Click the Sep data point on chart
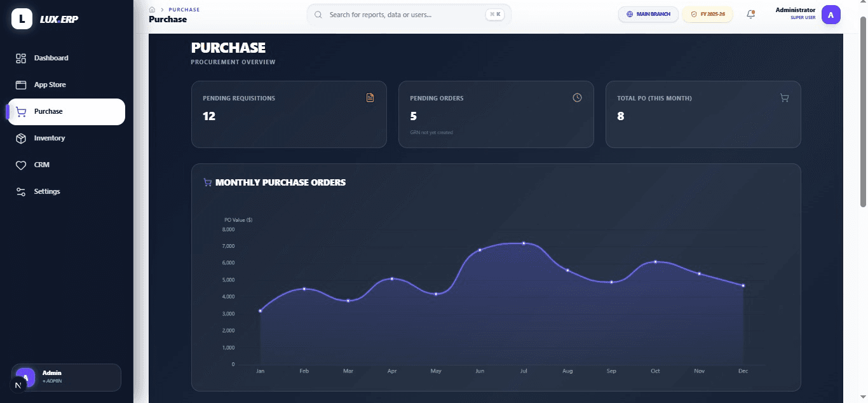The image size is (868, 403). (611, 282)
